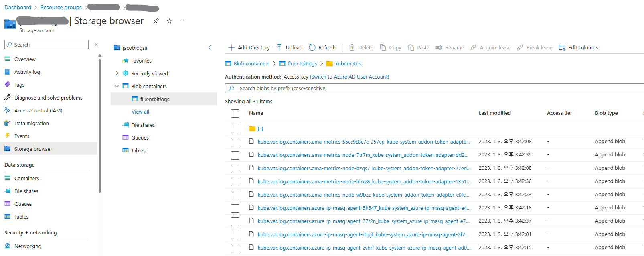Click the kubernetes folder breadcrumb
The width and height of the screenshot is (644, 256).
point(348,63)
